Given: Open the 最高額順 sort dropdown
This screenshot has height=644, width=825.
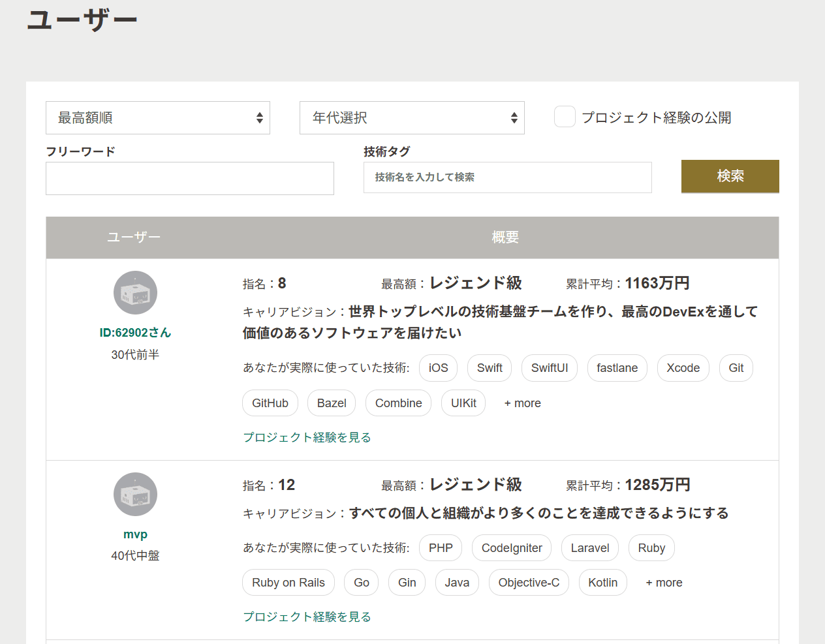Looking at the screenshot, I should 158,118.
